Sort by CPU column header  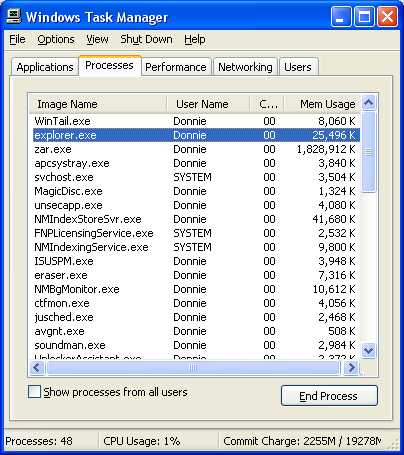tap(267, 104)
